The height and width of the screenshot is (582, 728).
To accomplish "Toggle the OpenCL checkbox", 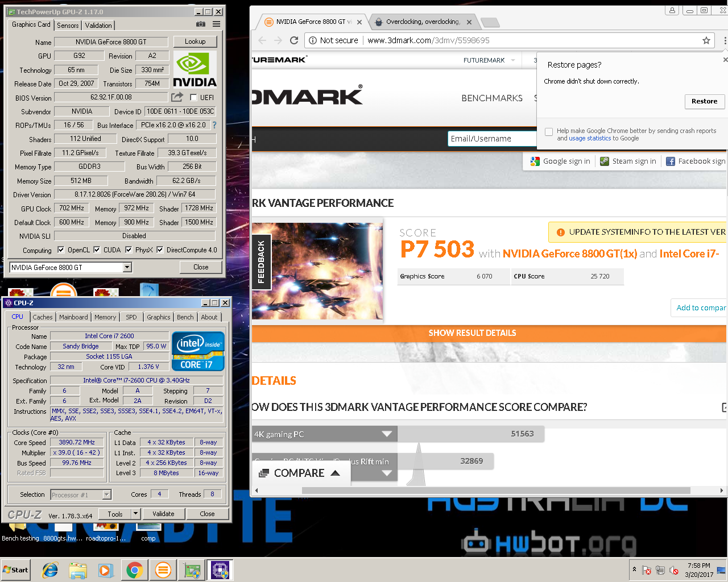I will click(61, 250).
